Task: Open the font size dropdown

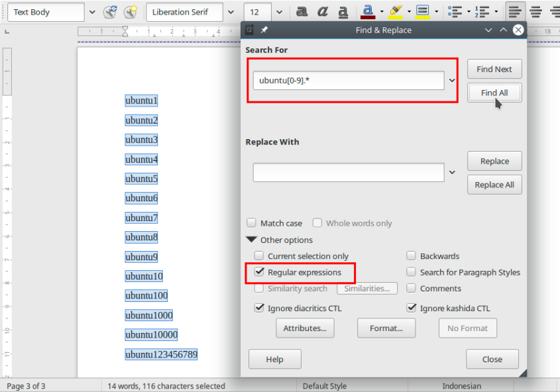Action: 278,11
